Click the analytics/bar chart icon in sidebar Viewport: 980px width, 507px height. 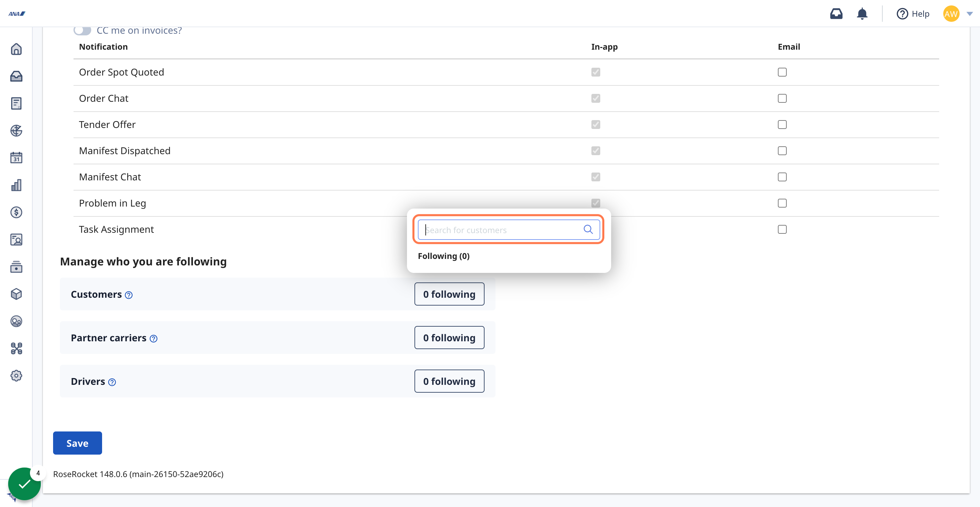(17, 185)
